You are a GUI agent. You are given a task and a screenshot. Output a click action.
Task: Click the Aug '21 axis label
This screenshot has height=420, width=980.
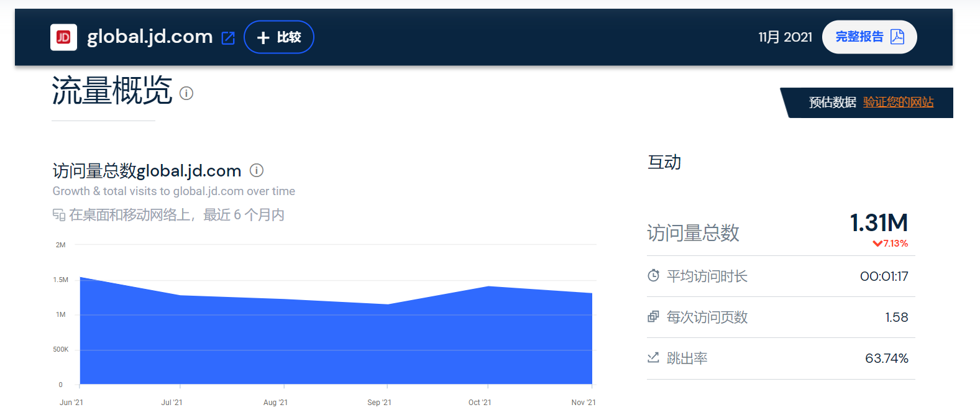tap(275, 403)
